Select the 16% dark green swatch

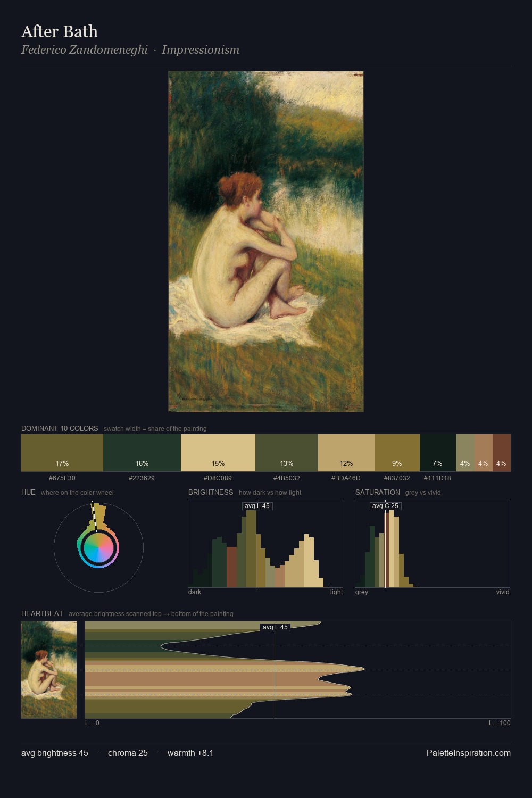tap(142, 453)
